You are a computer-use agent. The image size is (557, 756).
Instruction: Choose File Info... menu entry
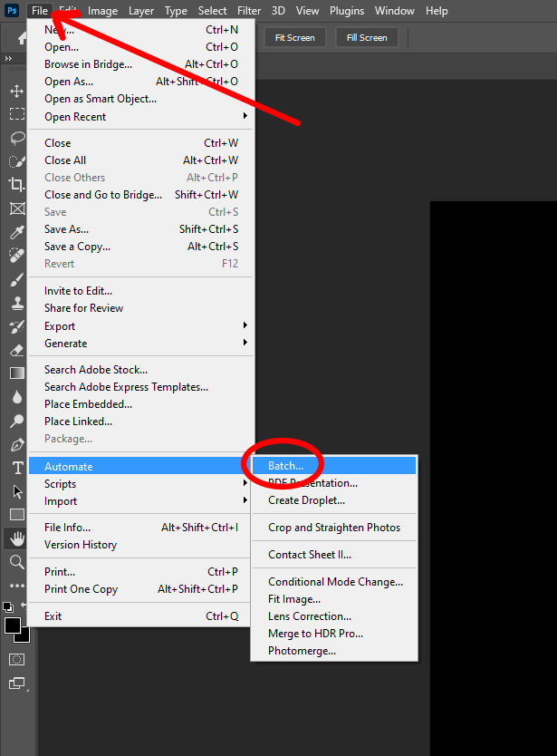tap(139, 528)
